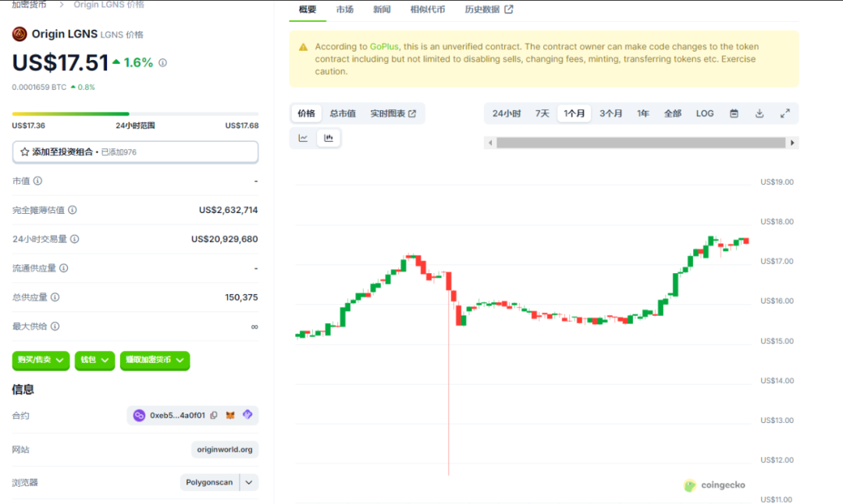Expand chart to fullscreen
The width and height of the screenshot is (843, 504).
(785, 114)
